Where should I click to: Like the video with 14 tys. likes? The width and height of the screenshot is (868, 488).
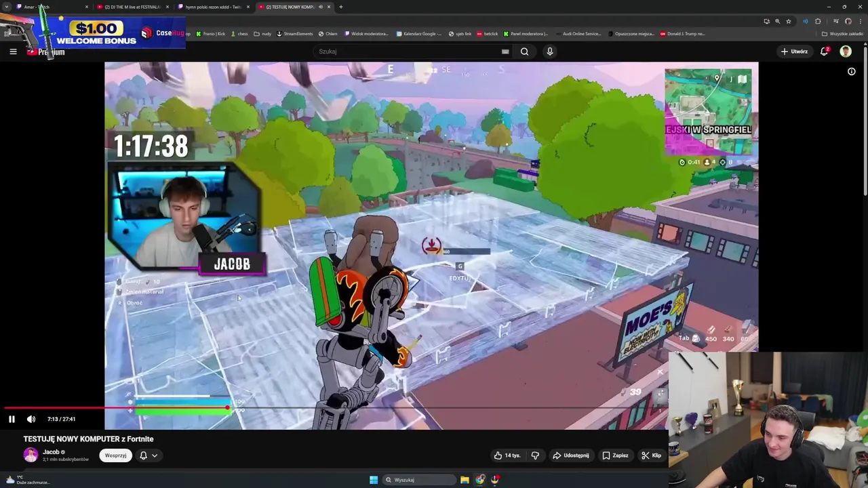tap(507, 455)
